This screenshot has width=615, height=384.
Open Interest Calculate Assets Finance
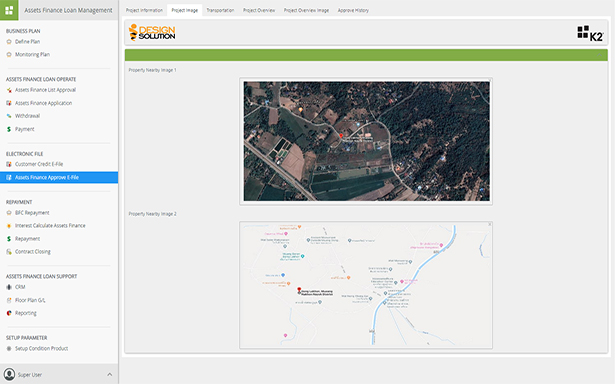50,226
